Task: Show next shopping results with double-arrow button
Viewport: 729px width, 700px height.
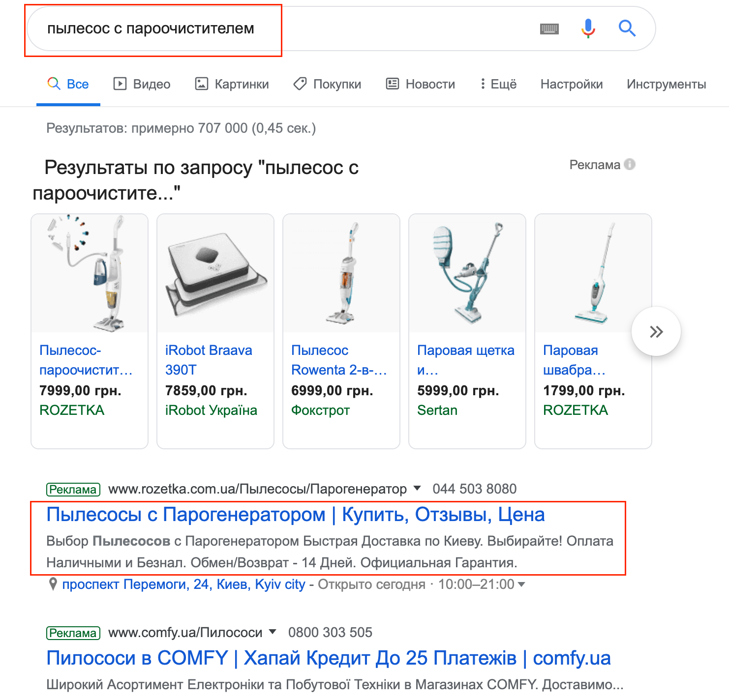Action: pos(656,332)
